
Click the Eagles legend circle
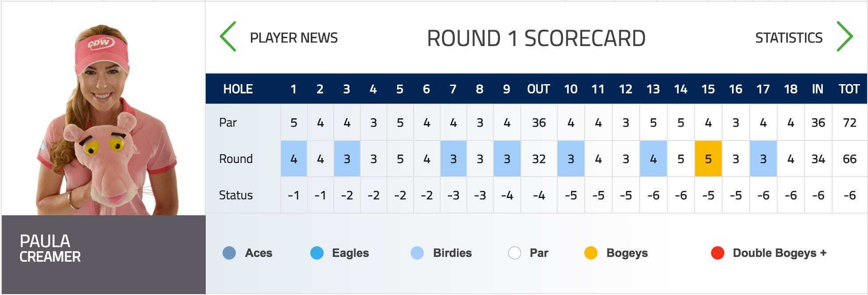point(317,253)
